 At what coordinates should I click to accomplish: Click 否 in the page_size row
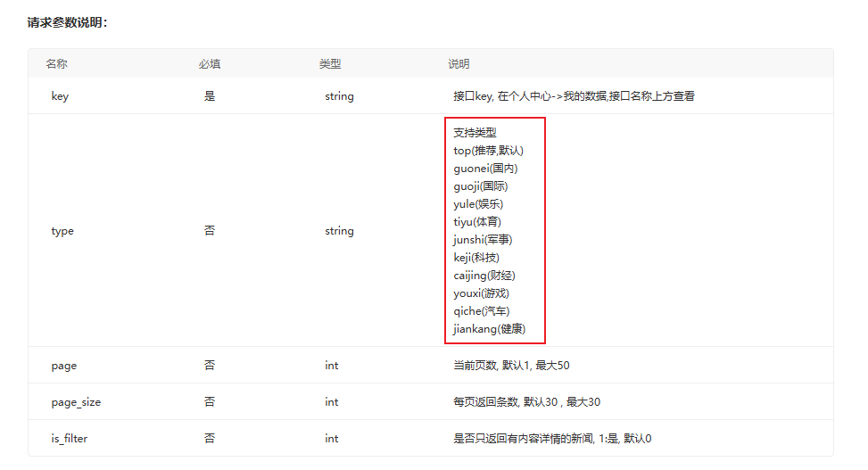point(210,402)
